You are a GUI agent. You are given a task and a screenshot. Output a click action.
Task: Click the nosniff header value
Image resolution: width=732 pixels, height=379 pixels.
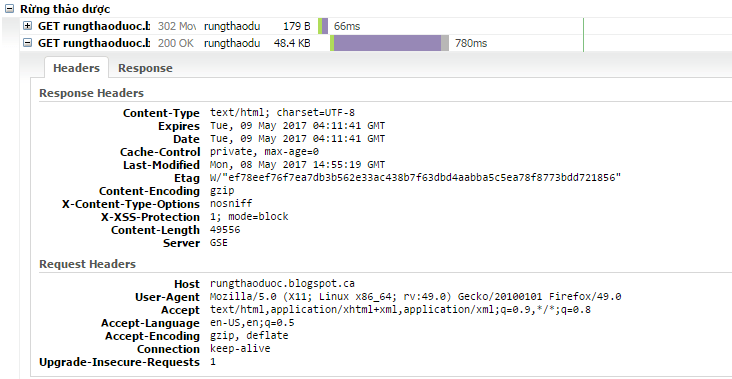click(231, 204)
